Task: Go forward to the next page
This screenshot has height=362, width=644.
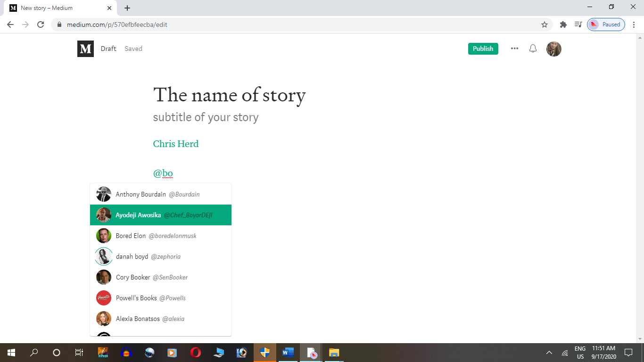Action: [x=25, y=25]
